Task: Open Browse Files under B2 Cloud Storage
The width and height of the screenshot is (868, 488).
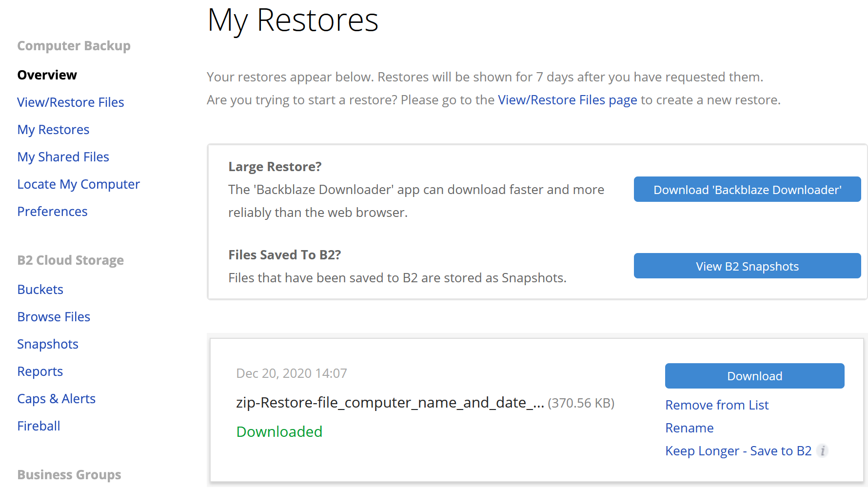Action: [54, 317]
